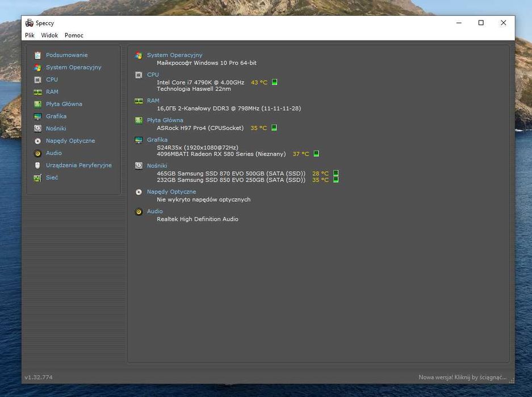Select the Napędy Optyczne disc icon in the sidebar
The width and height of the screenshot is (532, 397).
pyautogui.click(x=37, y=141)
